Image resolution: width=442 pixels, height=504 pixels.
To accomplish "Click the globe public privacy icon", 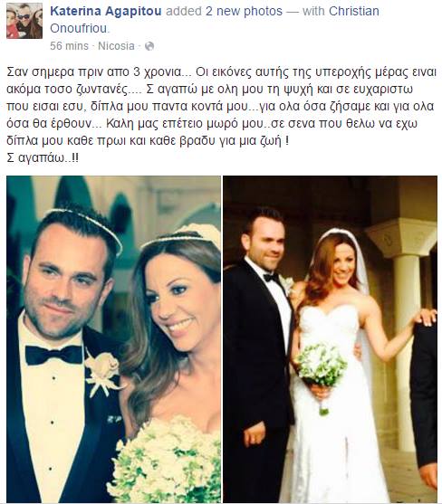I will [x=149, y=46].
